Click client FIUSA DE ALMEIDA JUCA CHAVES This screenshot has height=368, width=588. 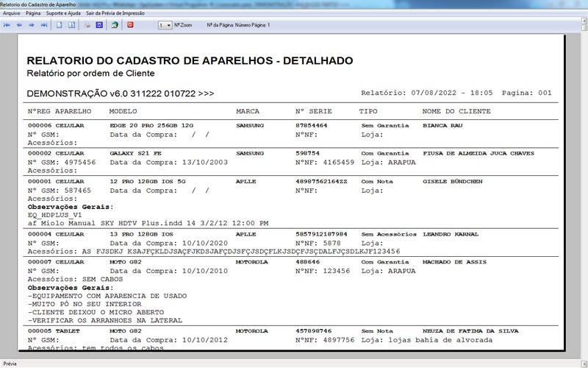click(x=478, y=153)
